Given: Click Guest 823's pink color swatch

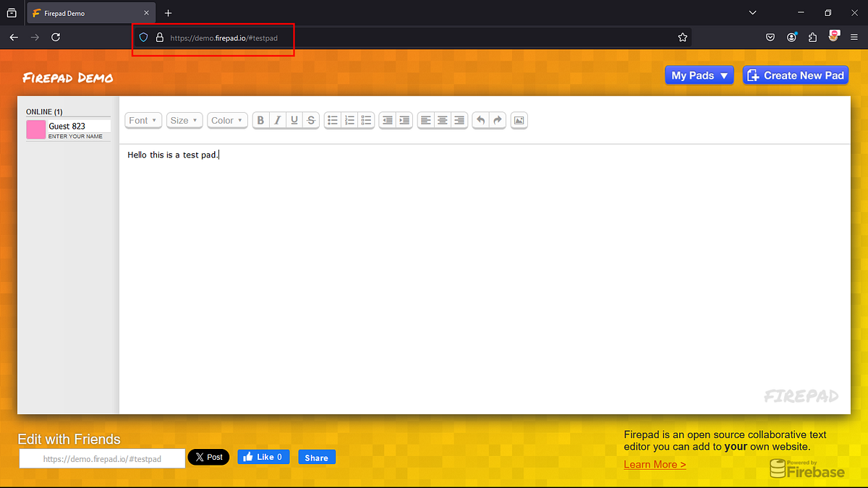Looking at the screenshot, I should [35, 129].
